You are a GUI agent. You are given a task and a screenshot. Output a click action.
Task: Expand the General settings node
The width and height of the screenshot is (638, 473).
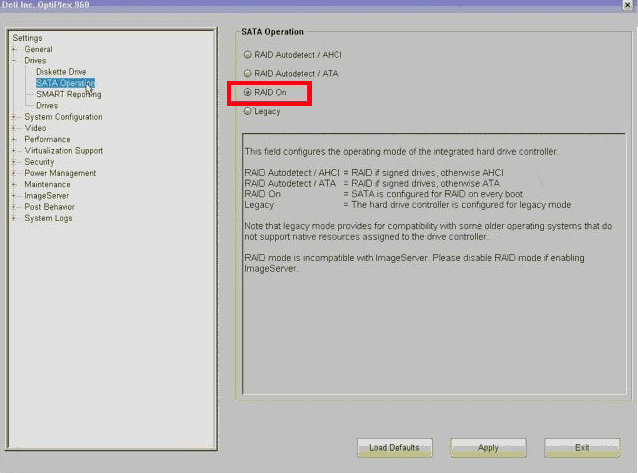click(x=14, y=49)
